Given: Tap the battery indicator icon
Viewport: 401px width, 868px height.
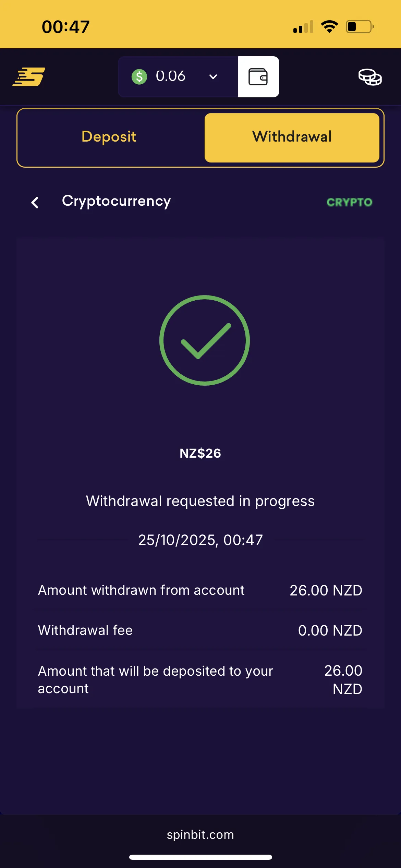Looking at the screenshot, I should 360,26.
